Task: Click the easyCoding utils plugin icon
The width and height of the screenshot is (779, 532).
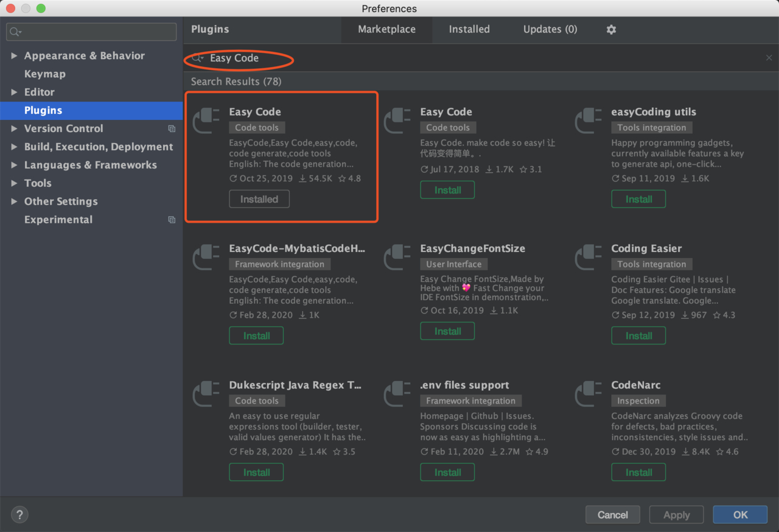Action: 588,120
